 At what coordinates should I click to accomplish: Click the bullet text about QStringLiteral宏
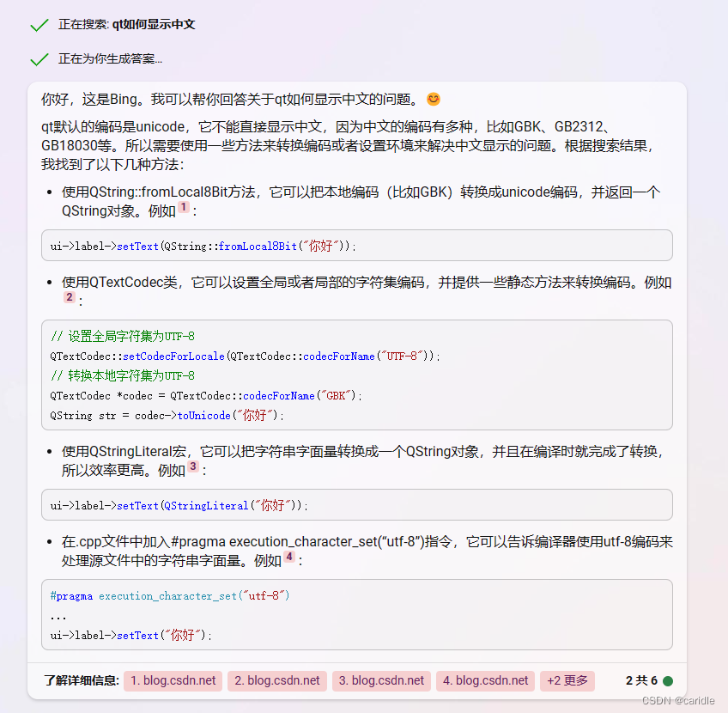(x=362, y=460)
